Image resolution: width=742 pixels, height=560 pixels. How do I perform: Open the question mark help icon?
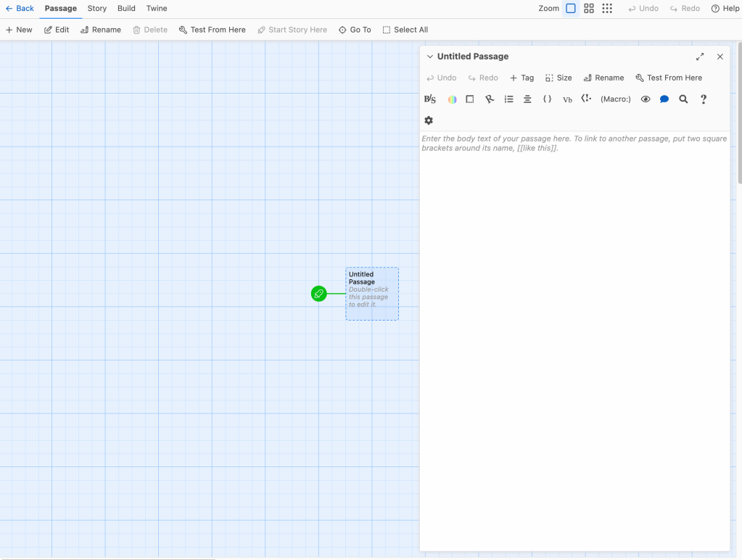703,99
